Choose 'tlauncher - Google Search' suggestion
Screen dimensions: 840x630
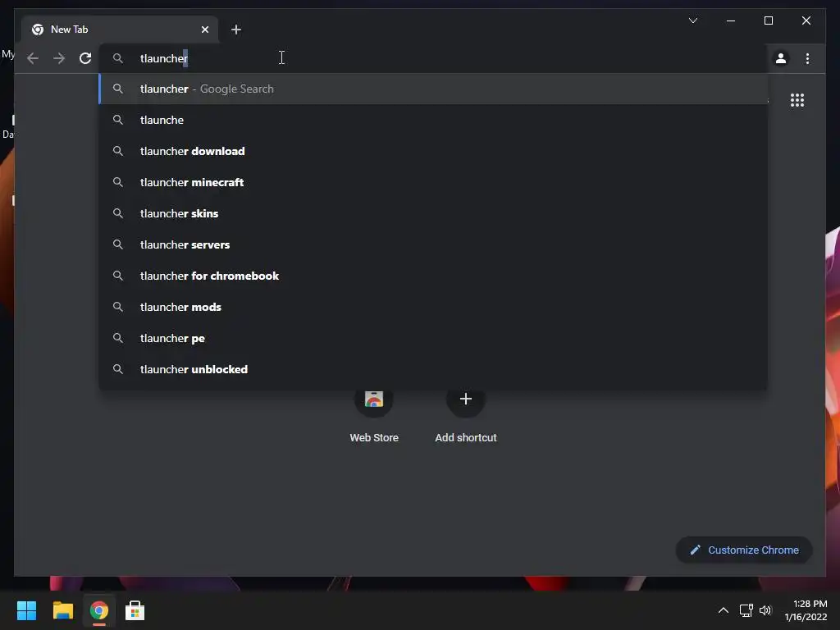[x=433, y=89]
